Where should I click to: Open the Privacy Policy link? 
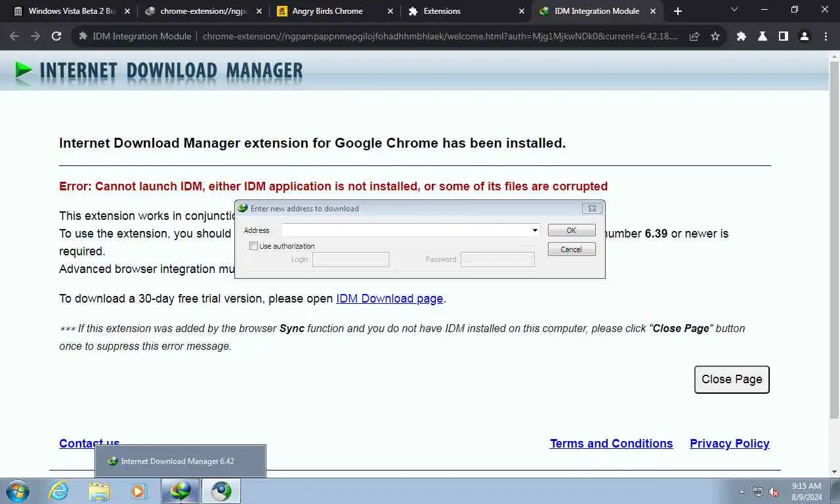coord(729,444)
